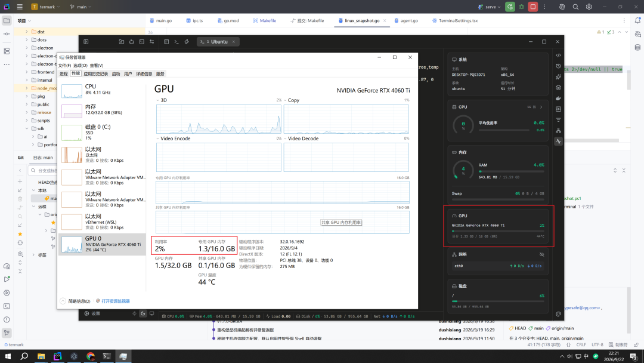The height and width of the screenshot is (363, 644).
Task: Open Commit tool window in left sidebar
Action: pyautogui.click(x=7, y=33)
